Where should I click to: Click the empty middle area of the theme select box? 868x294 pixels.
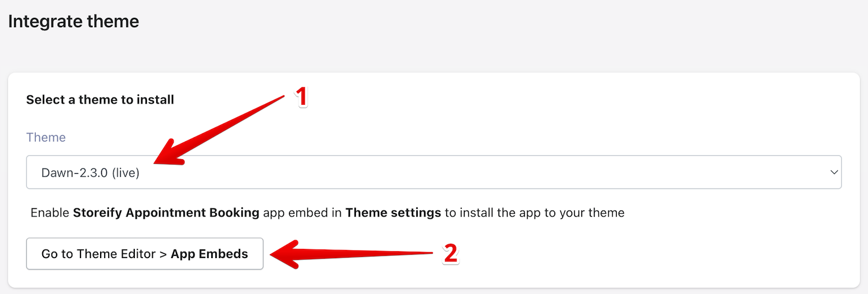[x=463, y=172]
